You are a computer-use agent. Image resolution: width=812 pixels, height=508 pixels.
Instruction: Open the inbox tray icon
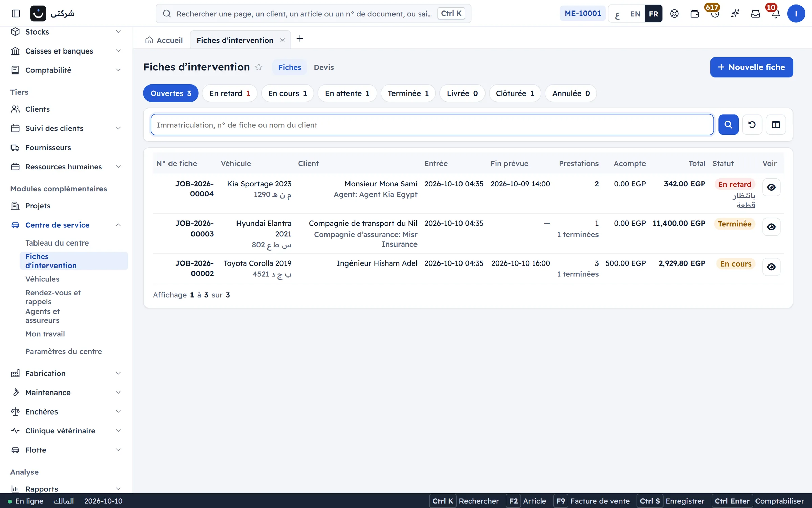point(755,14)
